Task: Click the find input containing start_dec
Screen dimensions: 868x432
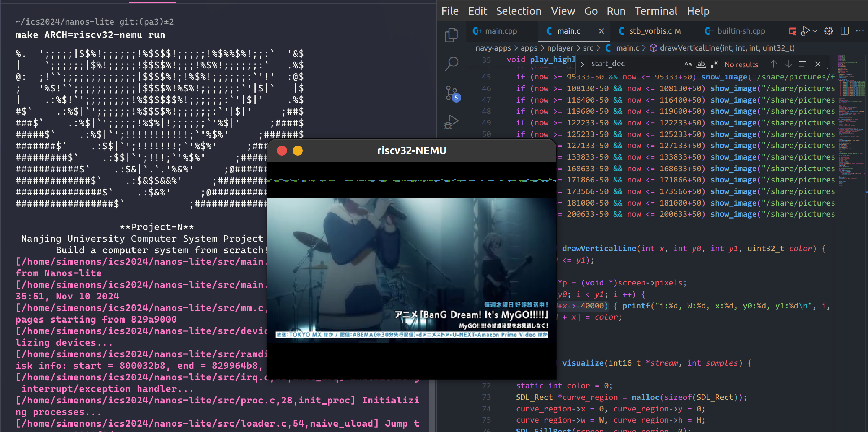Action: [x=635, y=64]
